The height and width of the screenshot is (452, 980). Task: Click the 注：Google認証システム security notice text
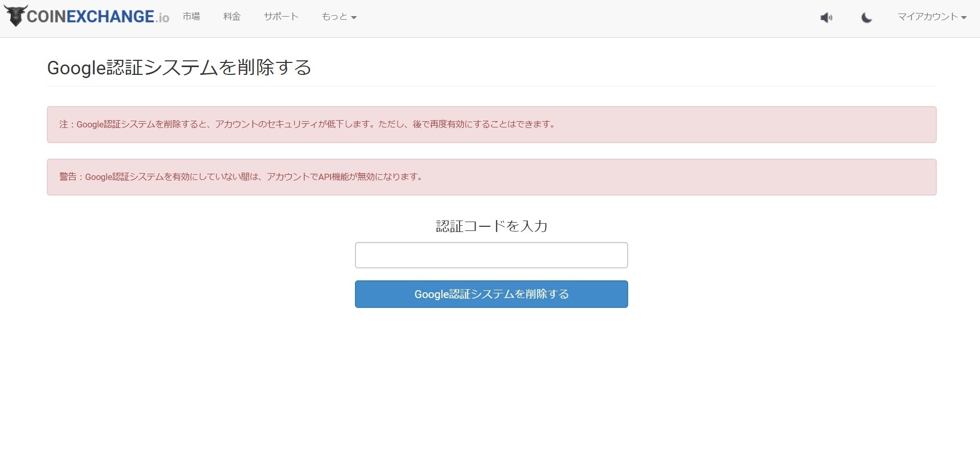[x=308, y=124]
